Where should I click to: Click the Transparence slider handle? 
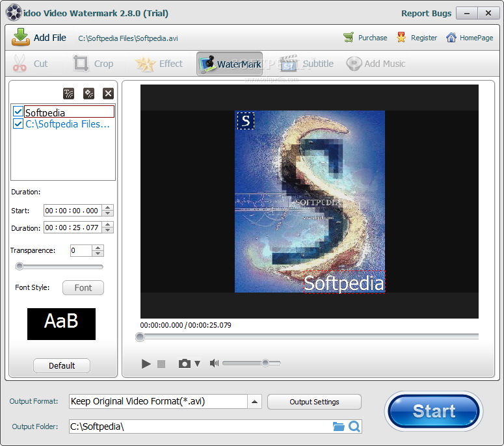point(20,267)
